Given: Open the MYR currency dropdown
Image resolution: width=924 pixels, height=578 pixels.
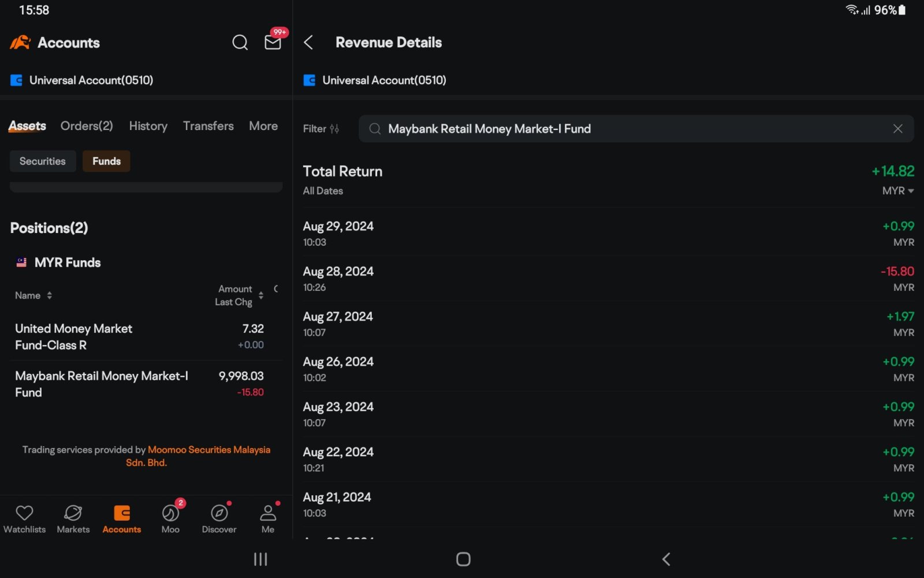Looking at the screenshot, I should click(898, 191).
